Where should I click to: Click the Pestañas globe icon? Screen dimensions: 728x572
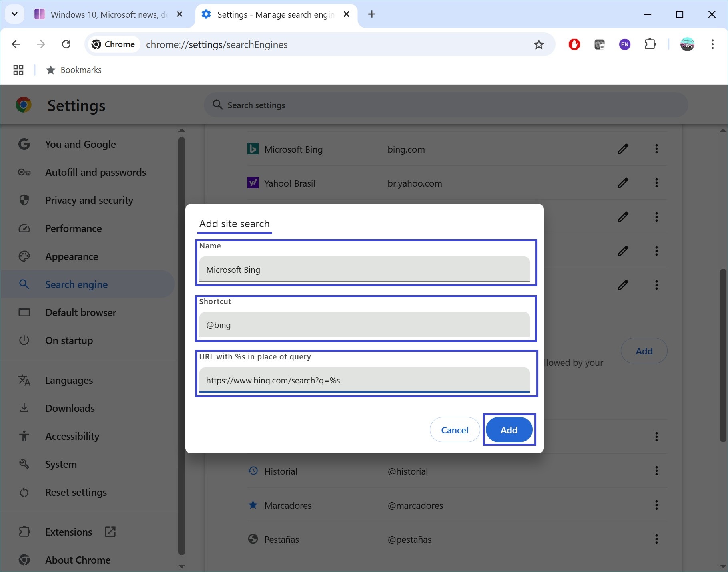(x=253, y=539)
